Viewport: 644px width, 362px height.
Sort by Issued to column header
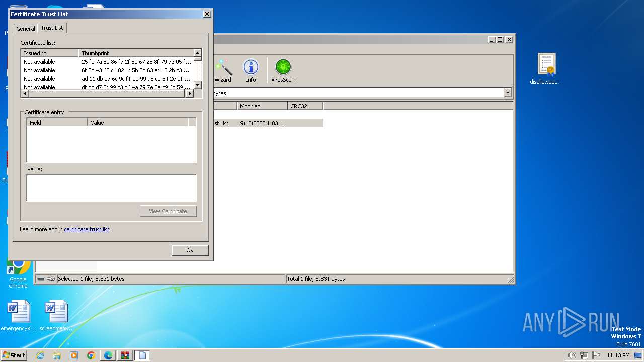tap(49, 53)
